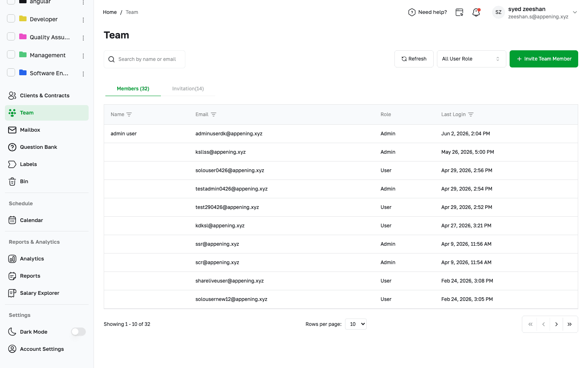Image resolution: width=588 pixels, height=368 pixels.
Task: Go to the next page arrow
Action: click(556, 324)
